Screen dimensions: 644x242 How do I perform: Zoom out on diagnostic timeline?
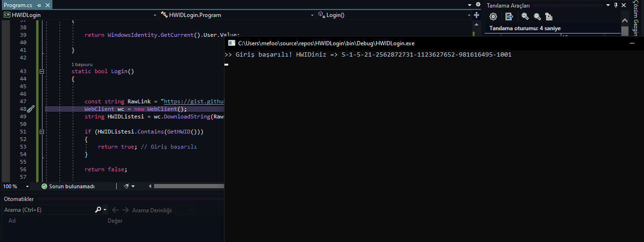point(537,17)
